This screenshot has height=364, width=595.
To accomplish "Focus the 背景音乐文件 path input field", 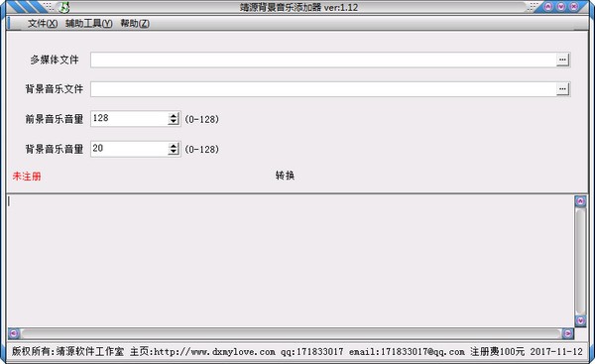I will [323, 89].
